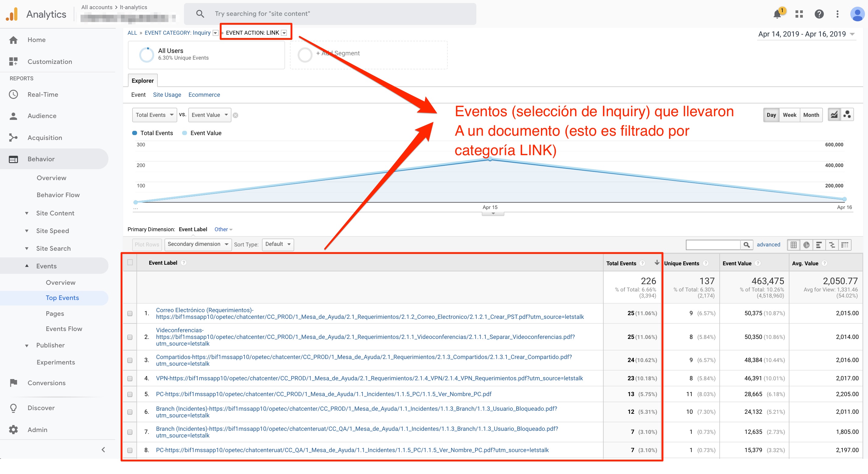
Task: Expand the Total Events metric dropdown
Action: point(154,115)
